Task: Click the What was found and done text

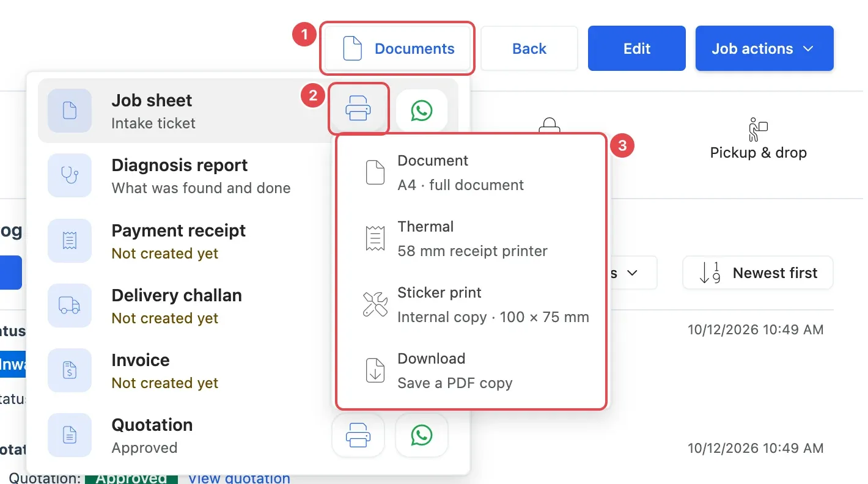Action: 201,188
